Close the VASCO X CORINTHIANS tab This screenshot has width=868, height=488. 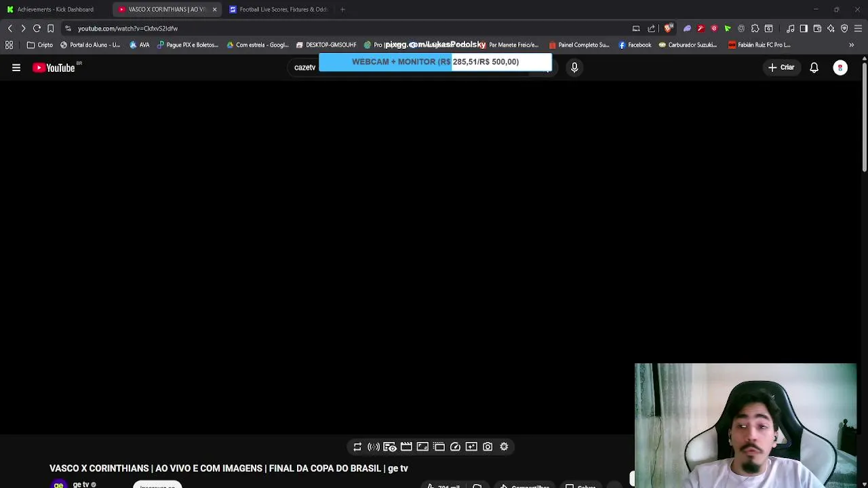click(214, 9)
